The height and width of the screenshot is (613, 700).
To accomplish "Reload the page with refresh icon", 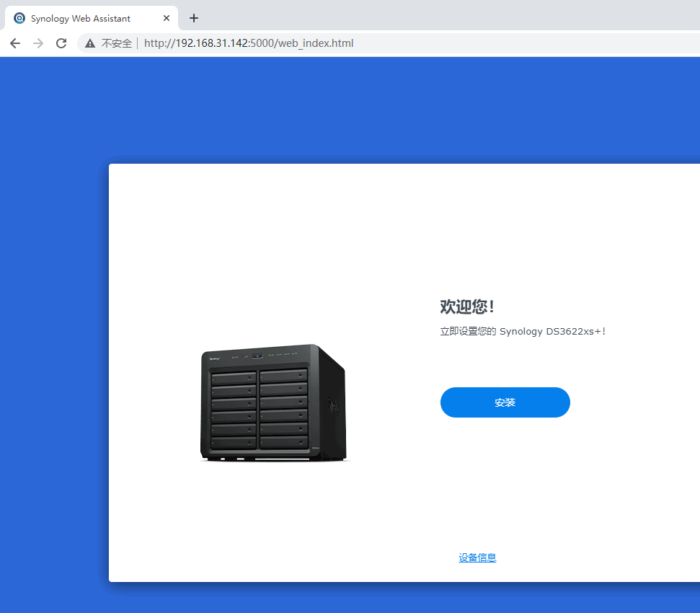I will pos(61,43).
